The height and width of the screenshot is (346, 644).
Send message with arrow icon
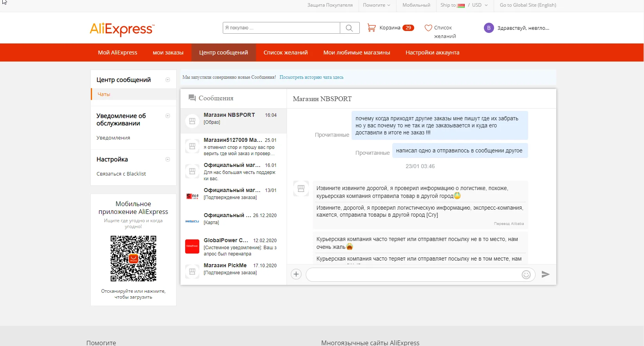click(x=546, y=274)
